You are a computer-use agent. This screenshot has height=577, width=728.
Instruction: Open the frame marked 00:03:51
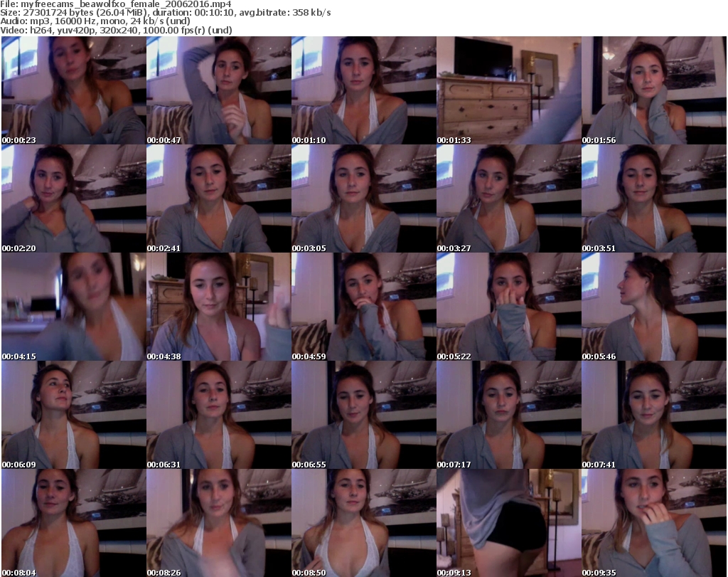654,198
